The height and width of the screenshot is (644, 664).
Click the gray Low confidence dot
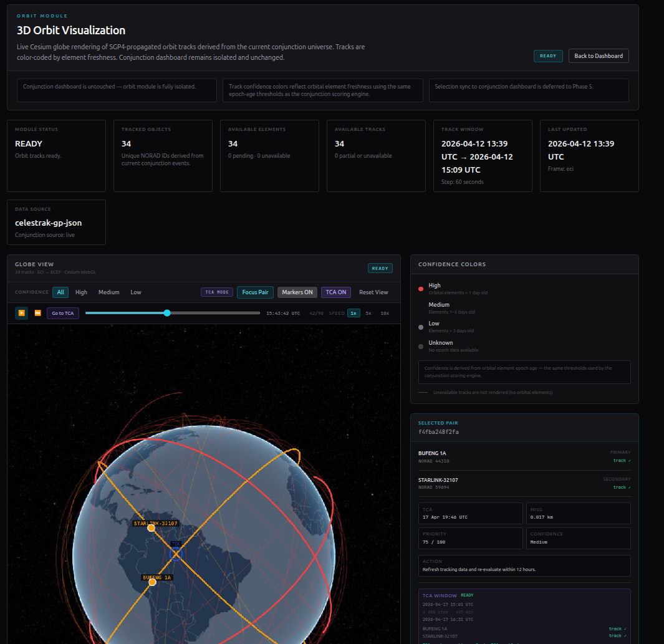point(421,327)
